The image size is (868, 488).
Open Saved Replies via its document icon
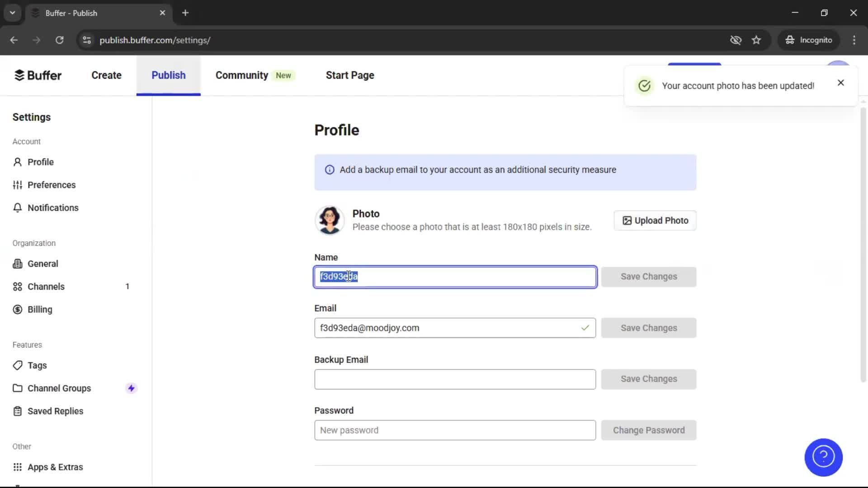[17, 411]
